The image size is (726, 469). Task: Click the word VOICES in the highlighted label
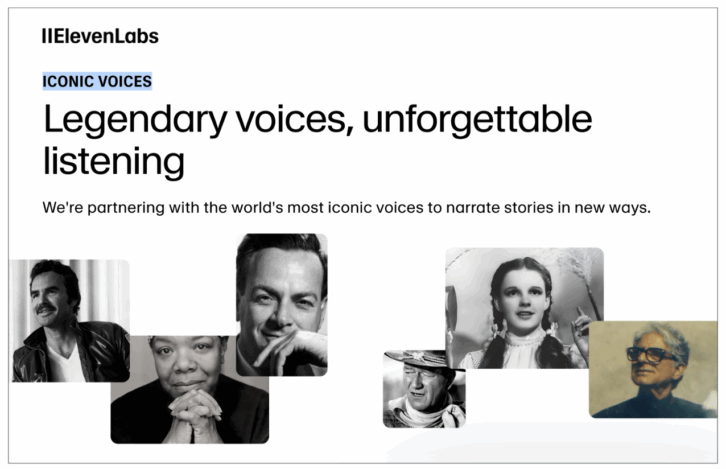[124, 82]
